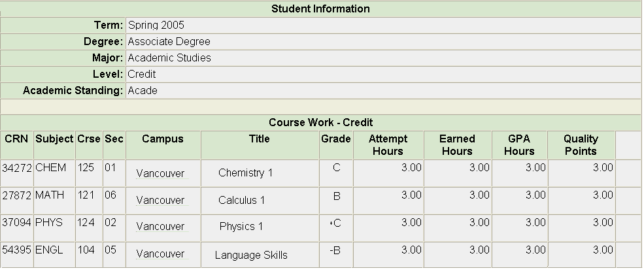Image resolution: width=644 pixels, height=279 pixels.
Task: Select CRN 27872 cell
Action: [x=17, y=195]
